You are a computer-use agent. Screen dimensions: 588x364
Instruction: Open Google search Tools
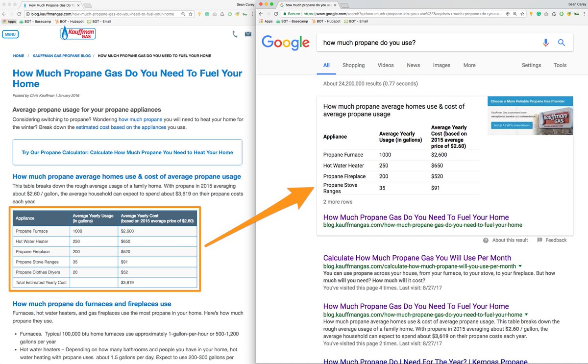(x=560, y=65)
